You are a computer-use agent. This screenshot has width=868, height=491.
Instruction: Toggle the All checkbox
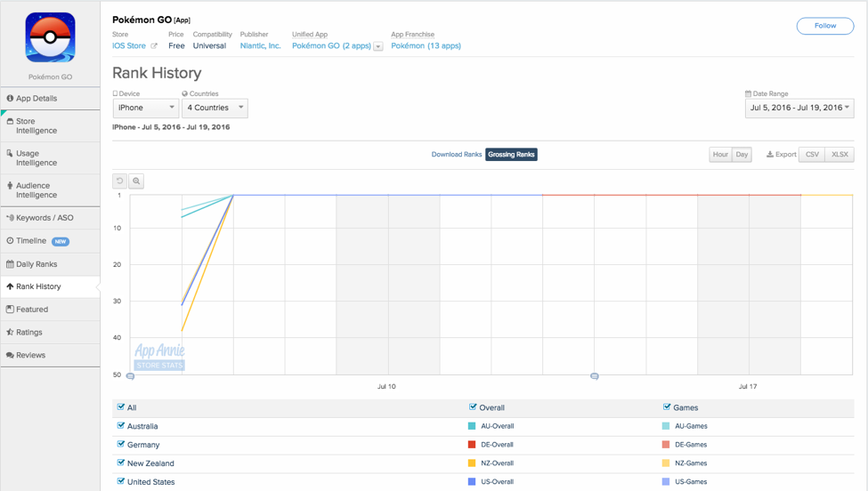(121, 407)
